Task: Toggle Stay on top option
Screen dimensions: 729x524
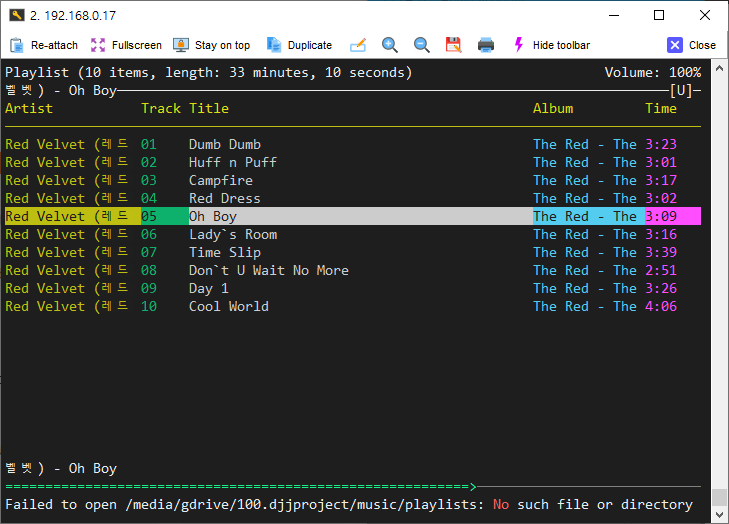Action: click(x=212, y=45)
